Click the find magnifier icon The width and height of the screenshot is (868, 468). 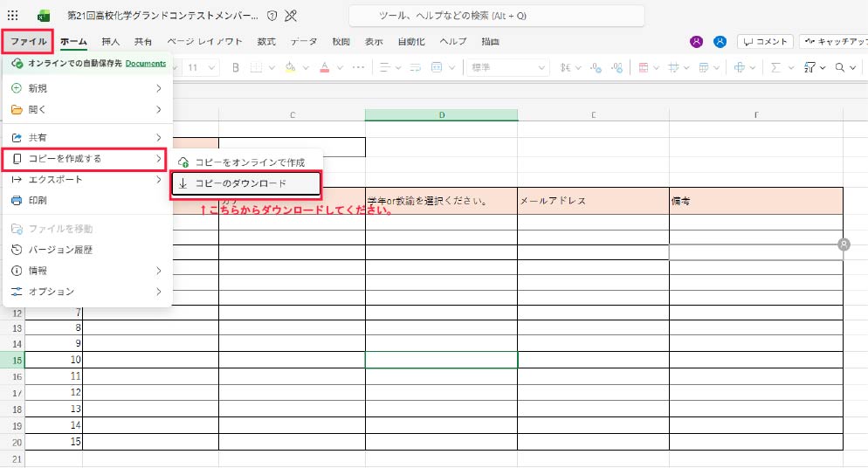point(840,67)
